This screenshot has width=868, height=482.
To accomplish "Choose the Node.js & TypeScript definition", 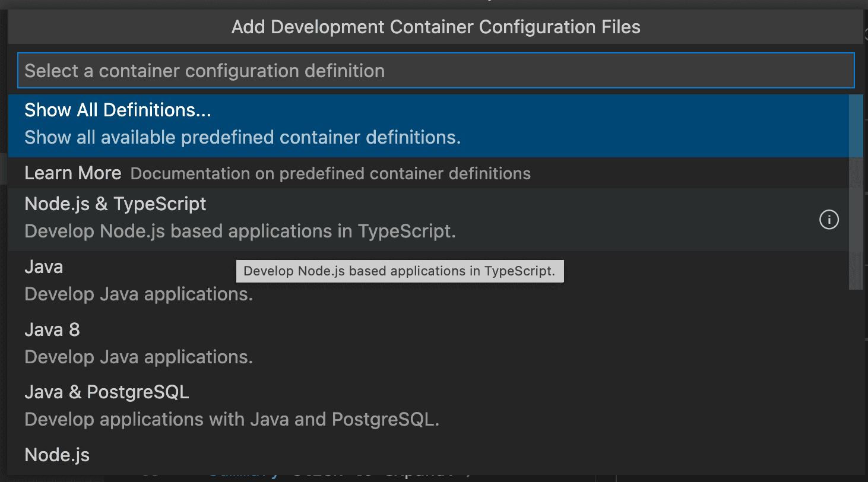I will (116, 204).
